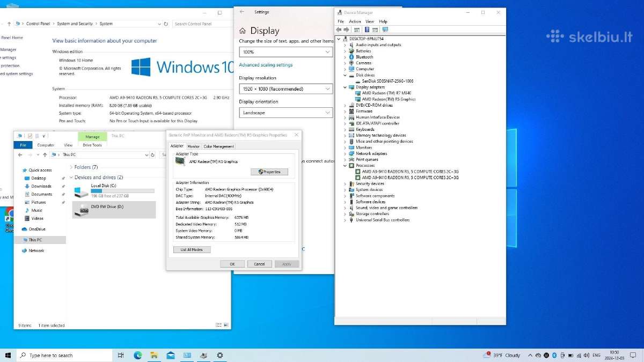
Task: Open Help menu in Device Manager
Action: [x=383, y=21]
